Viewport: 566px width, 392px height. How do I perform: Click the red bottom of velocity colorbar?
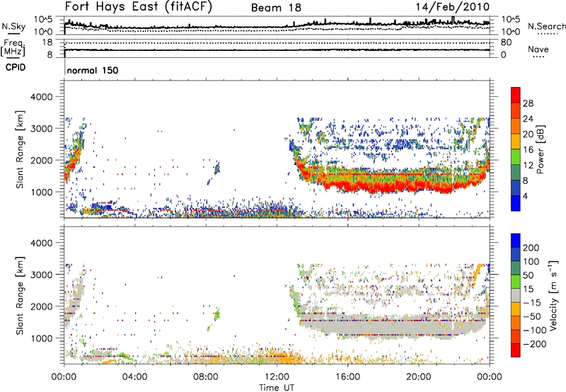point(516,350)
